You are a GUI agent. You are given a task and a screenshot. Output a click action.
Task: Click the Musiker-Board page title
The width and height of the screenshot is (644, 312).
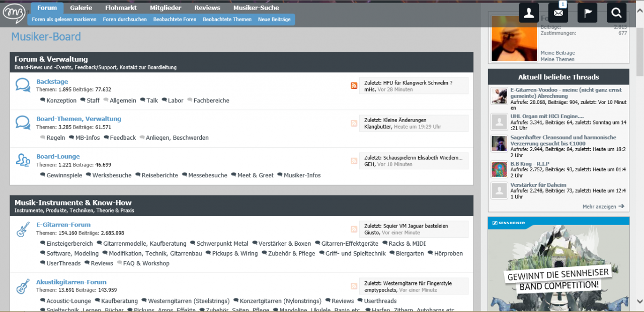[46, 37]
